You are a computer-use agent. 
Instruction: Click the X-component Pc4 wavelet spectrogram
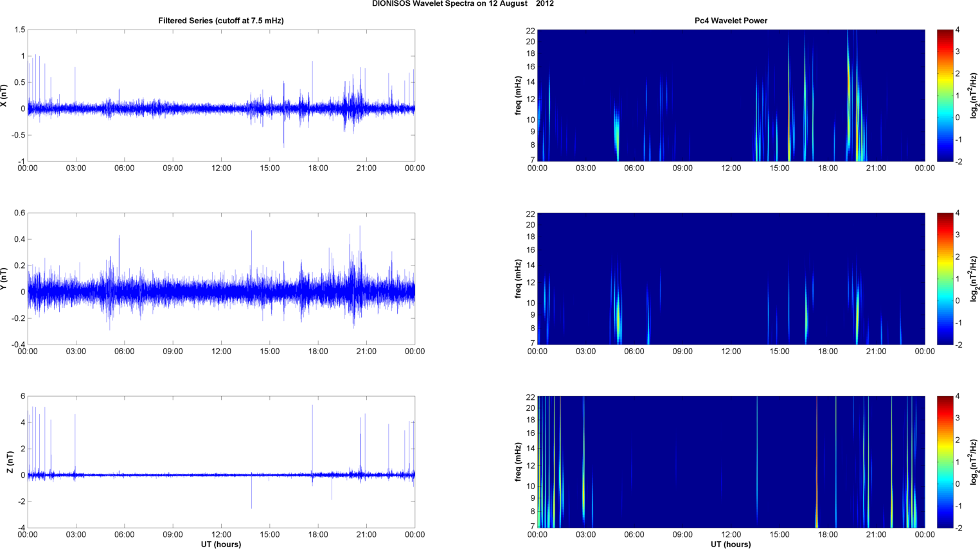[x=731, y=96]
